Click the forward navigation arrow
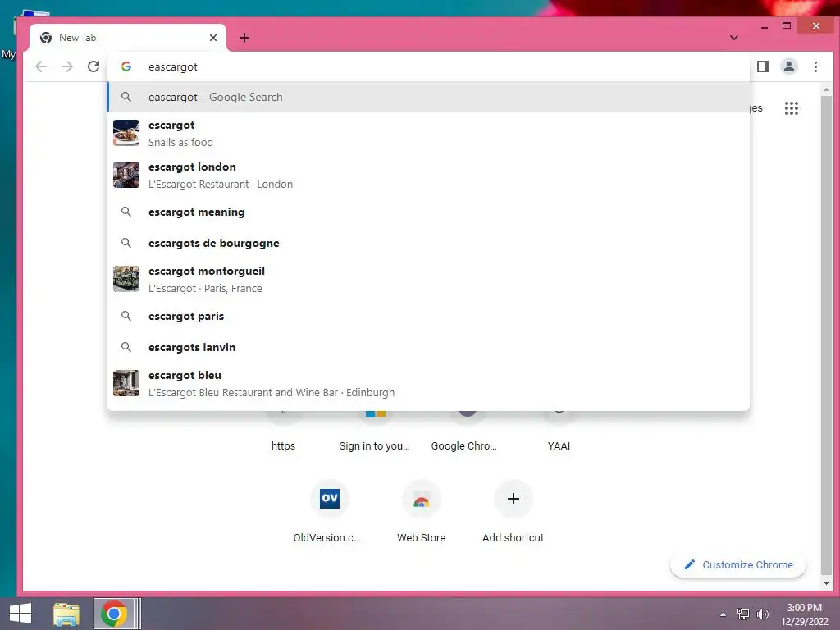 pyautogui.click(x=67, y=66)
